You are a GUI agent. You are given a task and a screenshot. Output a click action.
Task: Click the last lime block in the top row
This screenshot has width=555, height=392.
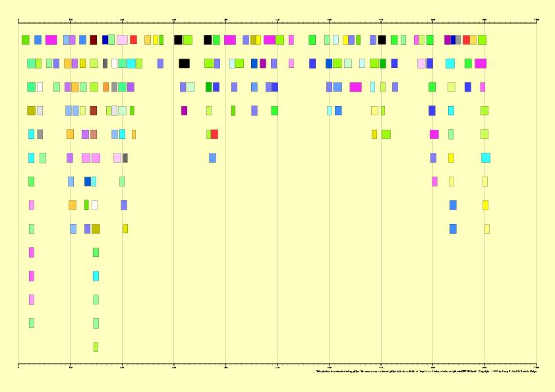(x=482, y=40)
